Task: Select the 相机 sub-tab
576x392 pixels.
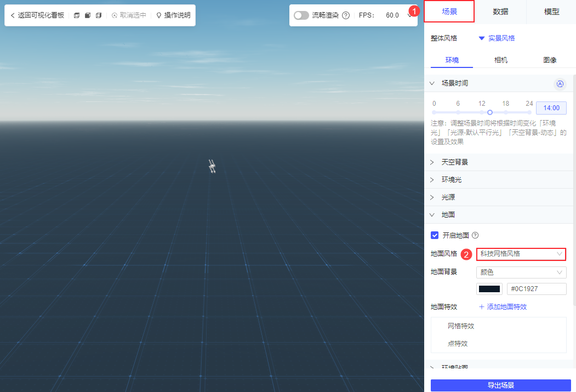Action: [501, 60]
